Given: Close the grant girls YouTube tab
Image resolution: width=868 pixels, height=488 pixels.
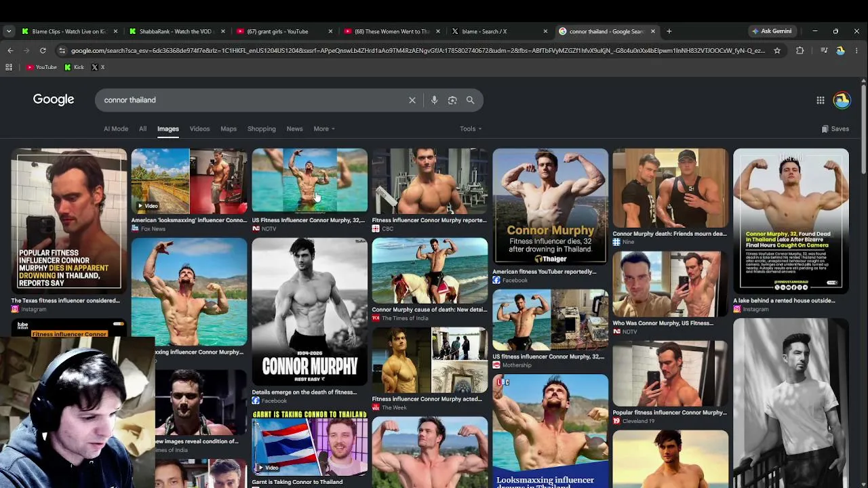Looking at the screenshot, I should pos(330,31).
